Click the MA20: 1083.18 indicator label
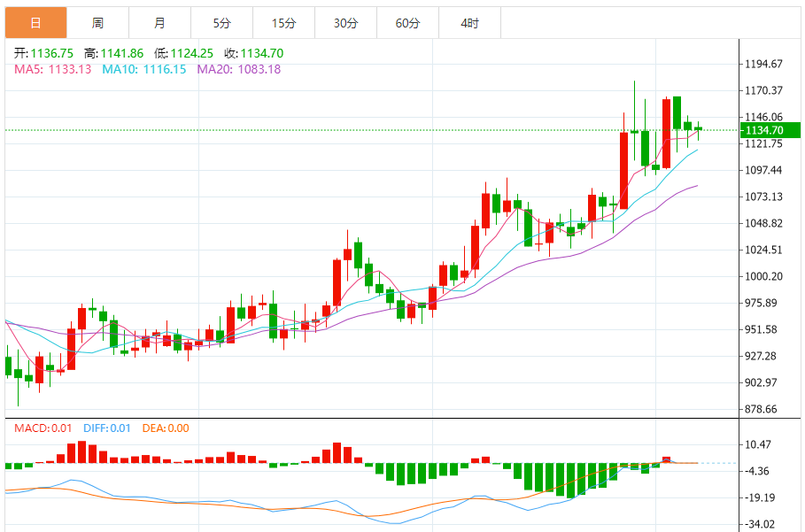805x532 pixels. [x=239, y=69]
